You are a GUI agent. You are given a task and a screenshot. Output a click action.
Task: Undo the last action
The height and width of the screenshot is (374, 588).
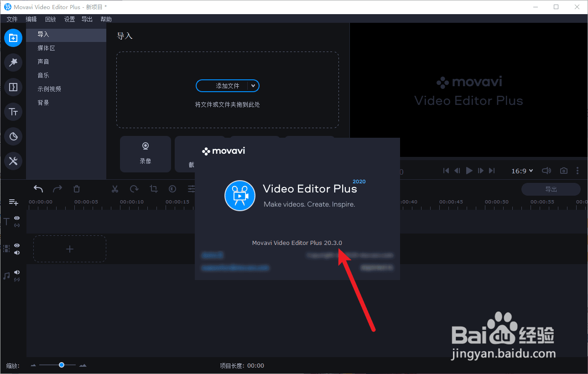(39, 189)
